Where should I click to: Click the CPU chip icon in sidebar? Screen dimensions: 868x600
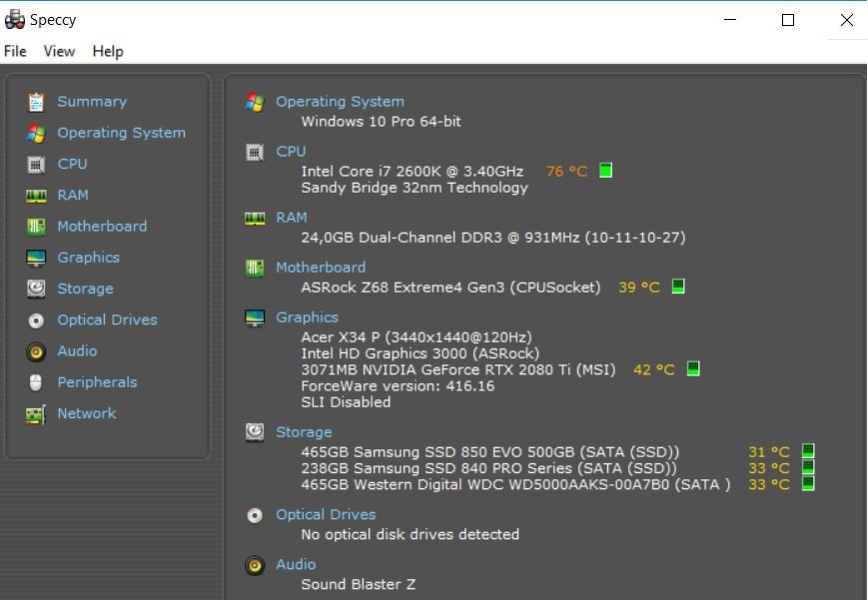(x=36, y=165)
